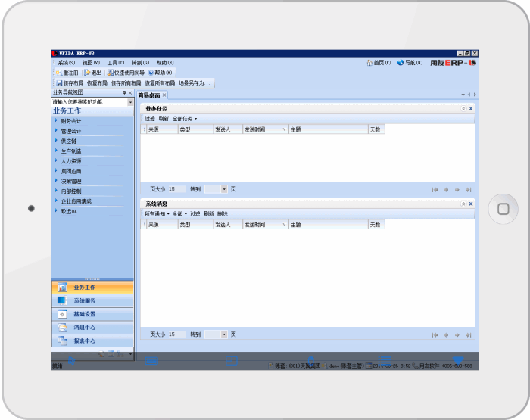
Task: Click 保存布局 save layout icon
Action: click(59, 82)
